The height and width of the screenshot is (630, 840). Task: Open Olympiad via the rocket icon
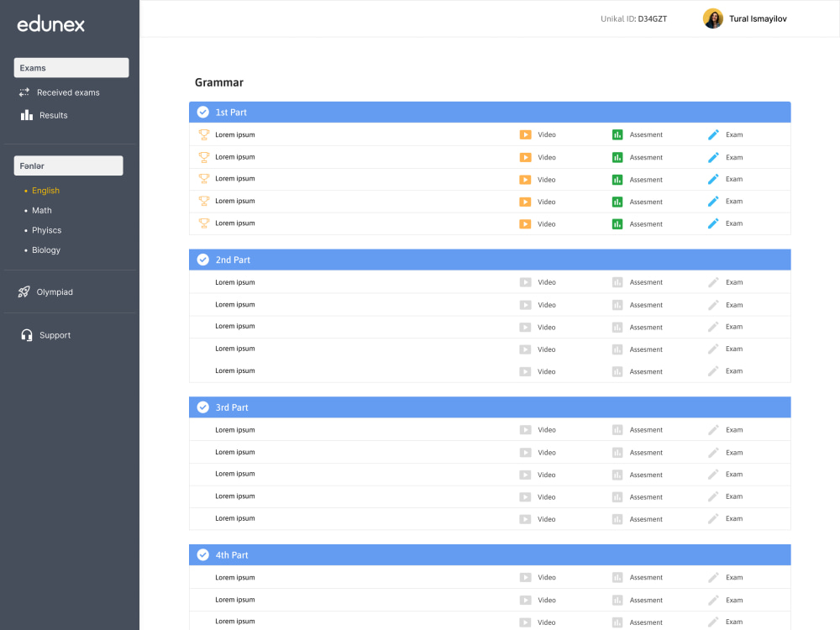[x=24, y=292]
